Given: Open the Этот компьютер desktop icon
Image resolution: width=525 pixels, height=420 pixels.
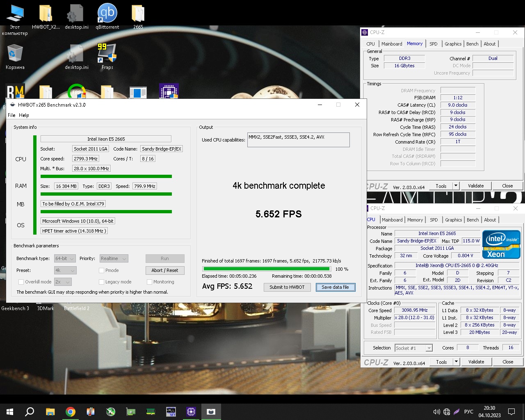Looking at the screenshot, I should pos(15,20).
